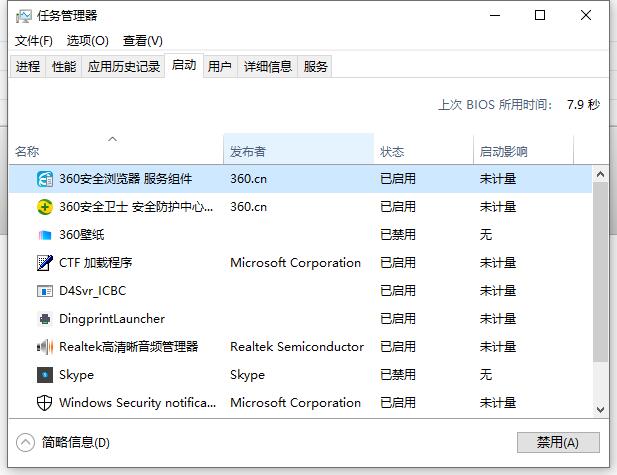This screenshot has height=475, width=617.
Task: Click the scrollbar down arrow
Action: point(600,409)
